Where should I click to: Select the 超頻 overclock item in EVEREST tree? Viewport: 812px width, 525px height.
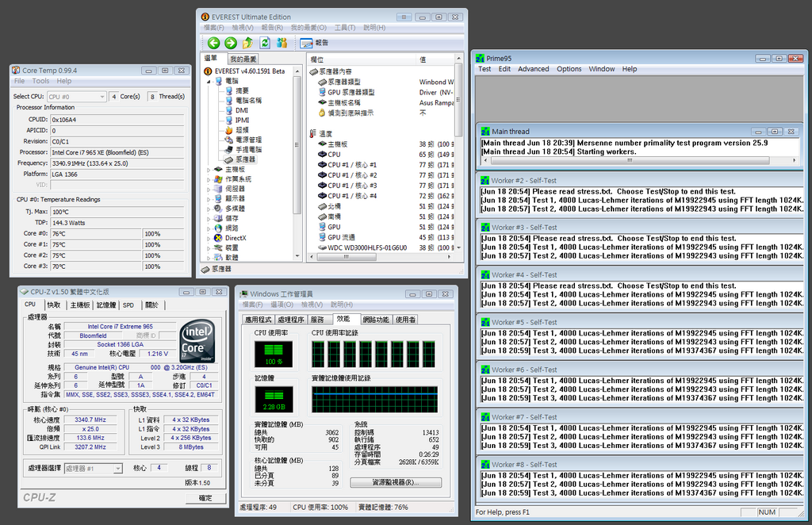(242, 129)
